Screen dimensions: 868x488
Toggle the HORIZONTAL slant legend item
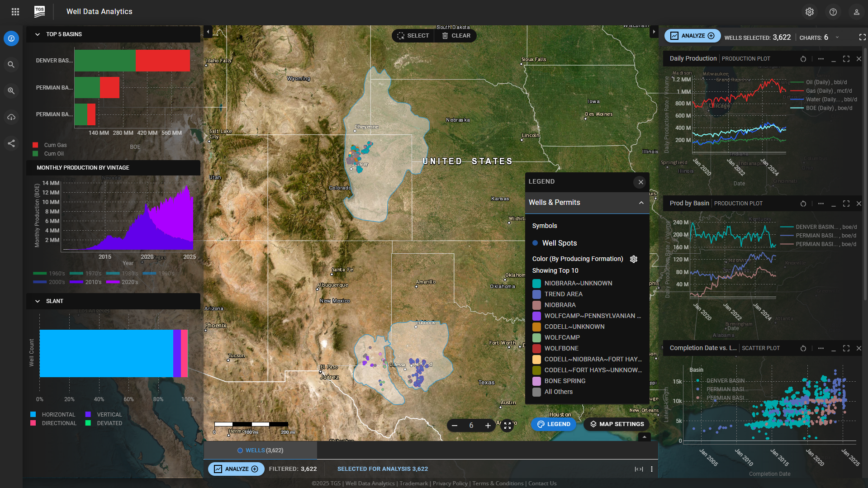point(33,414)
